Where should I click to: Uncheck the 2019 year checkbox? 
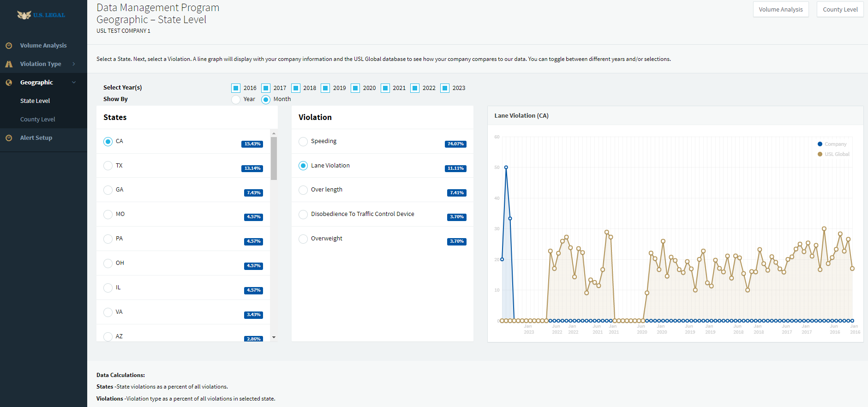325,88
